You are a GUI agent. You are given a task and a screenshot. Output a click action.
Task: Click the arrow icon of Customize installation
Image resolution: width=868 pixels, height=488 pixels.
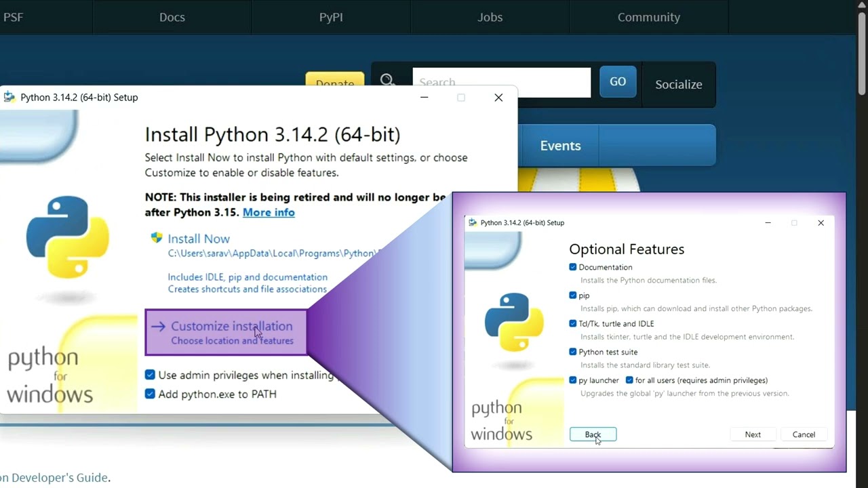[158, 327]
